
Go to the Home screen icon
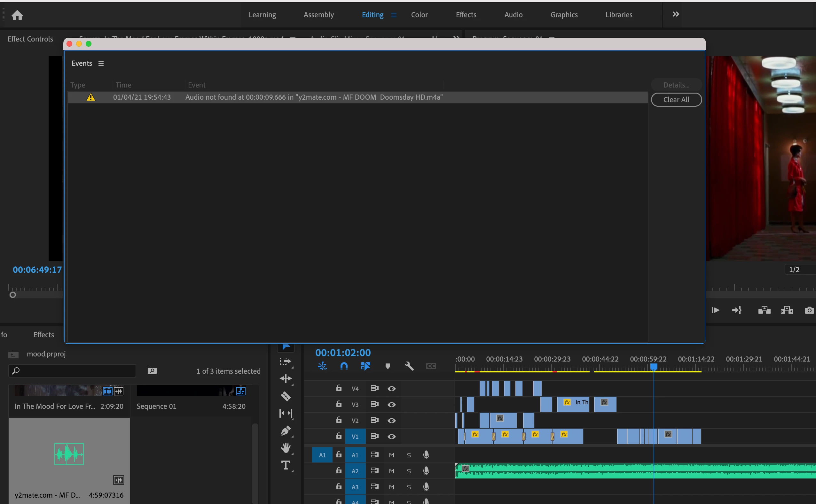tap(17, 15)
